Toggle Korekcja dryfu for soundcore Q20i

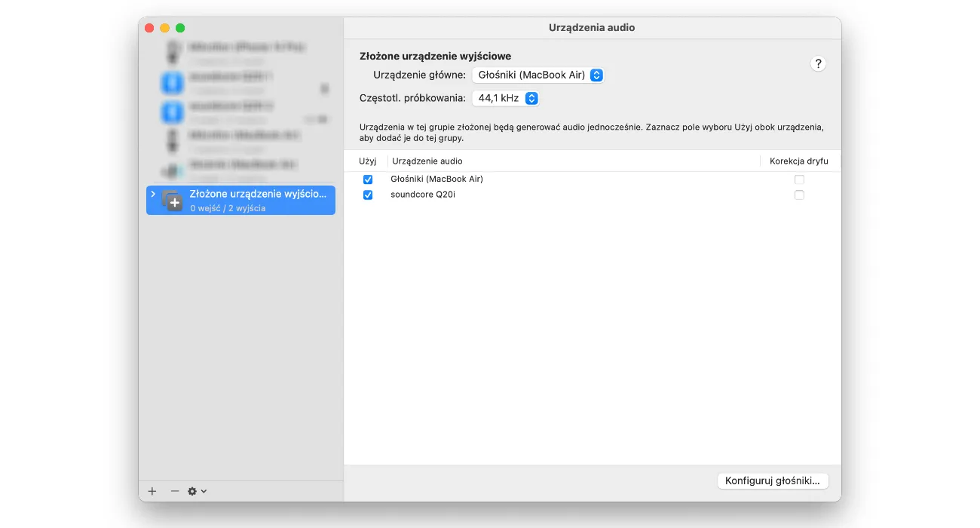click(x=799, y=195)
